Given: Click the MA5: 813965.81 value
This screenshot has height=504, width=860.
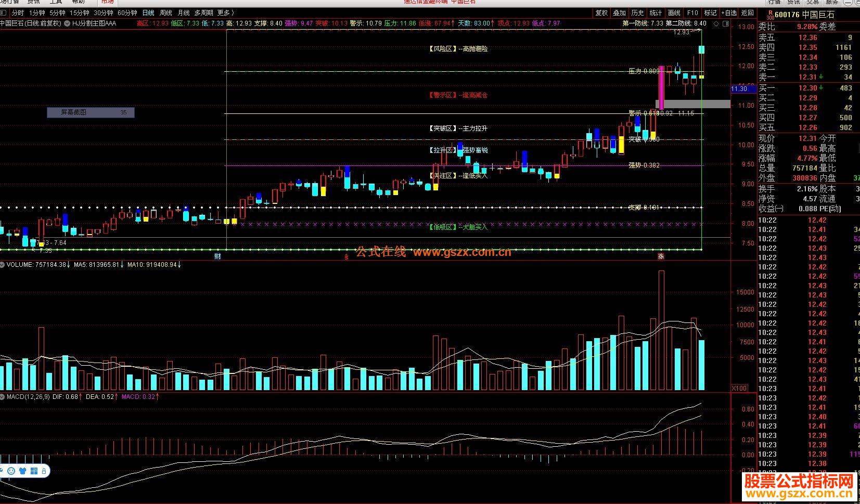Looking at the screenshot, I should coord(98,265).
